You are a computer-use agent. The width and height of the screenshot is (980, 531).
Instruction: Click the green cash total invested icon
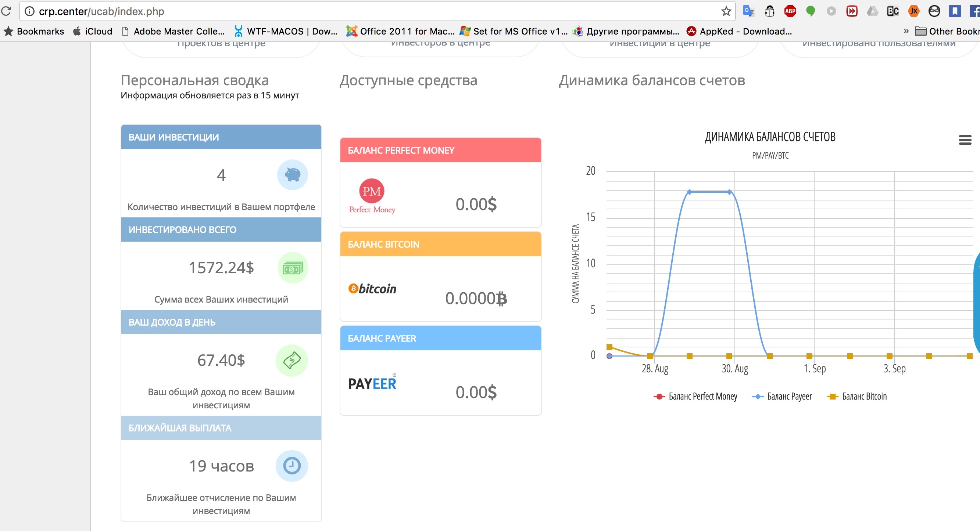[x=292, y=268]
